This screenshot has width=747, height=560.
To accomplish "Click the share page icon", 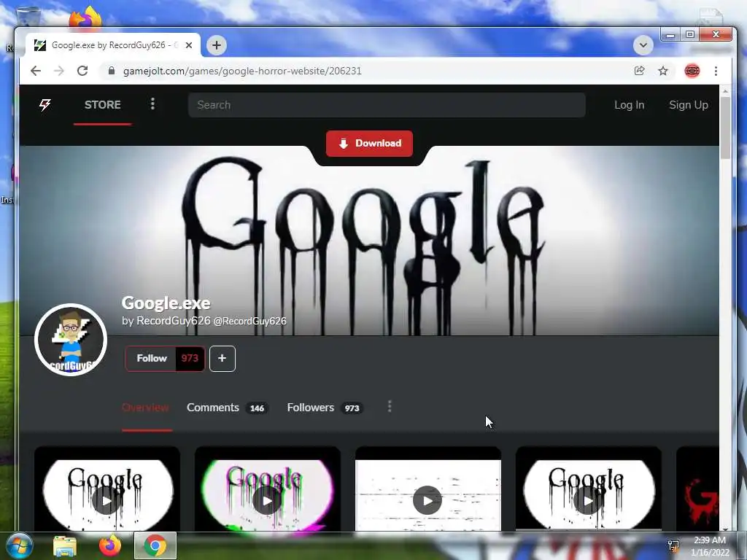I will pos(639,71).
